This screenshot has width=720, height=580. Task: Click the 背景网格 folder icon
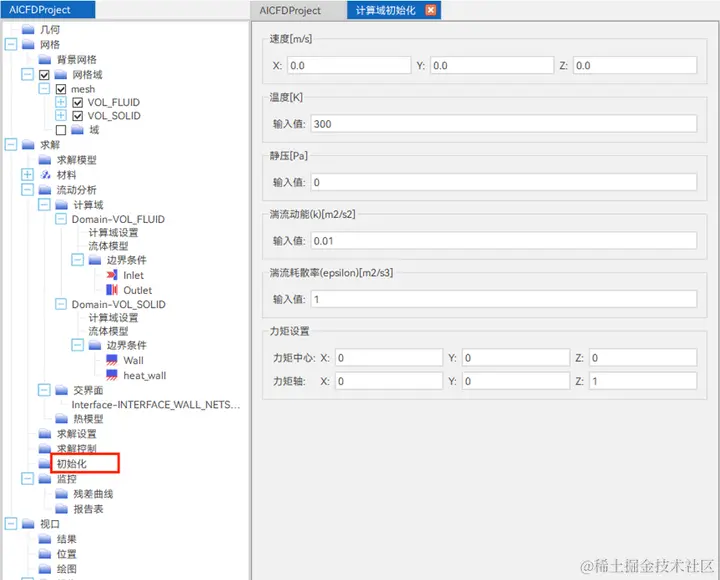[45, 59]
